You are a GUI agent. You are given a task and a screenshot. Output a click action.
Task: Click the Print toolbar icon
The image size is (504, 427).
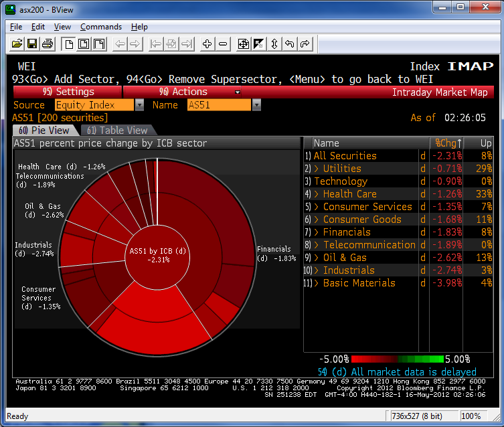tap(47, 44)
